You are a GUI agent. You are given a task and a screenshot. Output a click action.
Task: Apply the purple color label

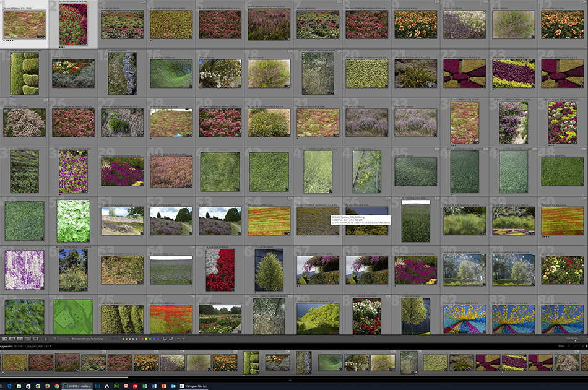[158, 339]
